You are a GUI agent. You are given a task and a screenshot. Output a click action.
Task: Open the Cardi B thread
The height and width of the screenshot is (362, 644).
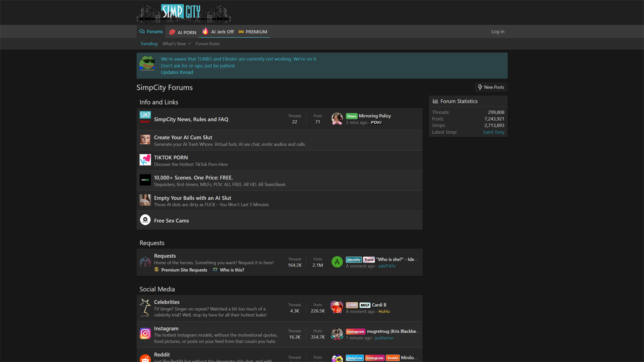tap(379, 305)
